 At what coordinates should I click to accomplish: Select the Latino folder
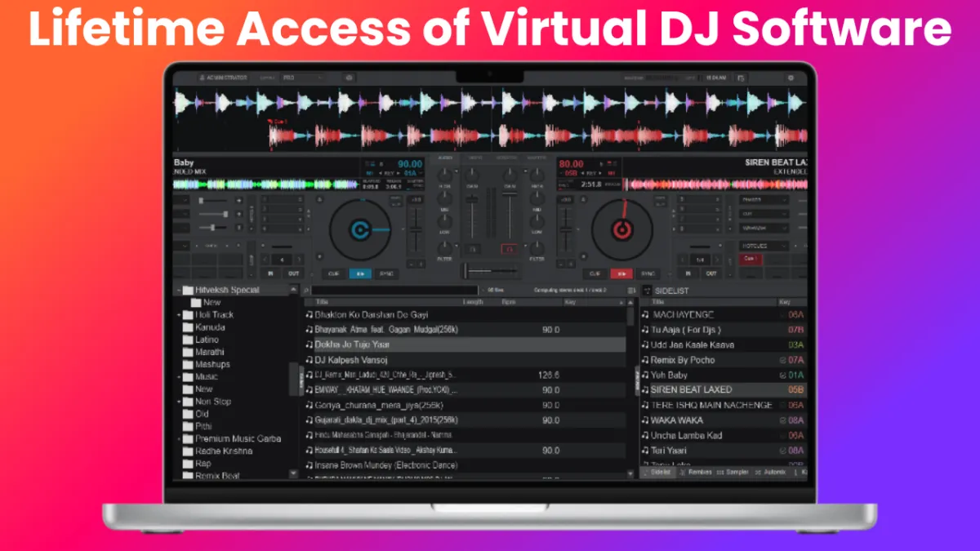coord(202,340)
